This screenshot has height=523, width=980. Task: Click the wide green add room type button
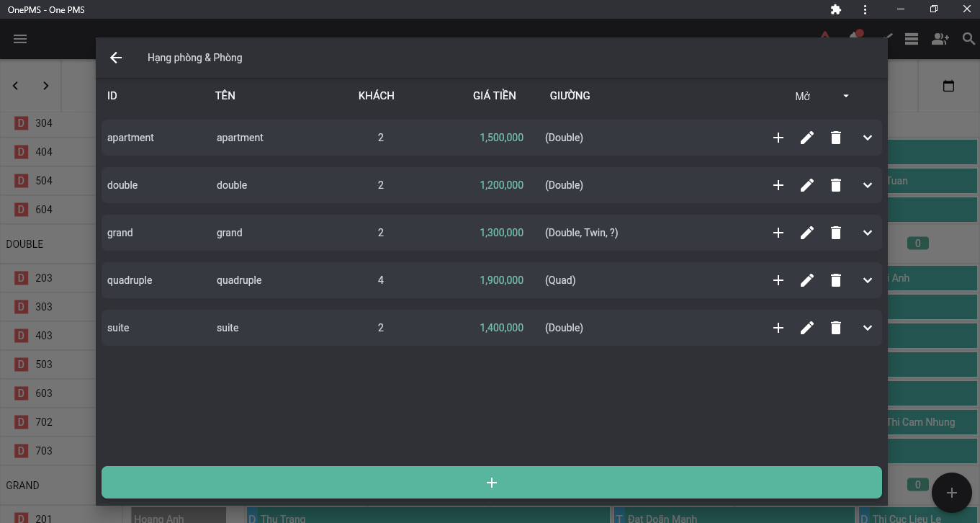click(492, 483)
